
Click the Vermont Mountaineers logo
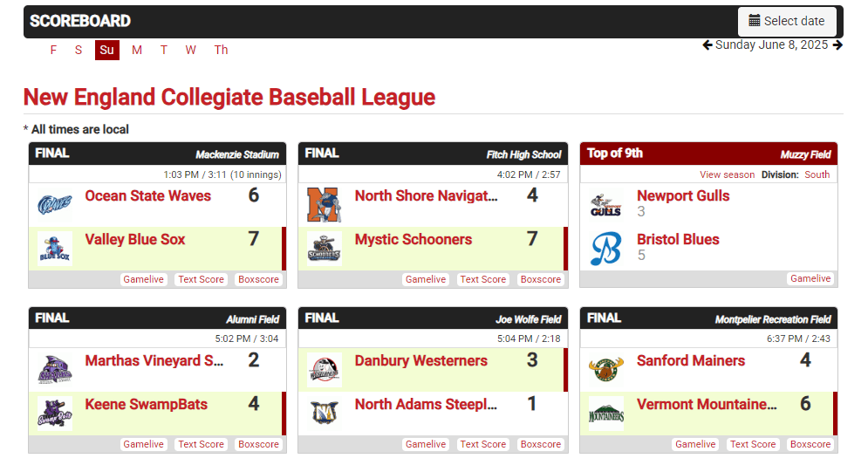(606, 413)
